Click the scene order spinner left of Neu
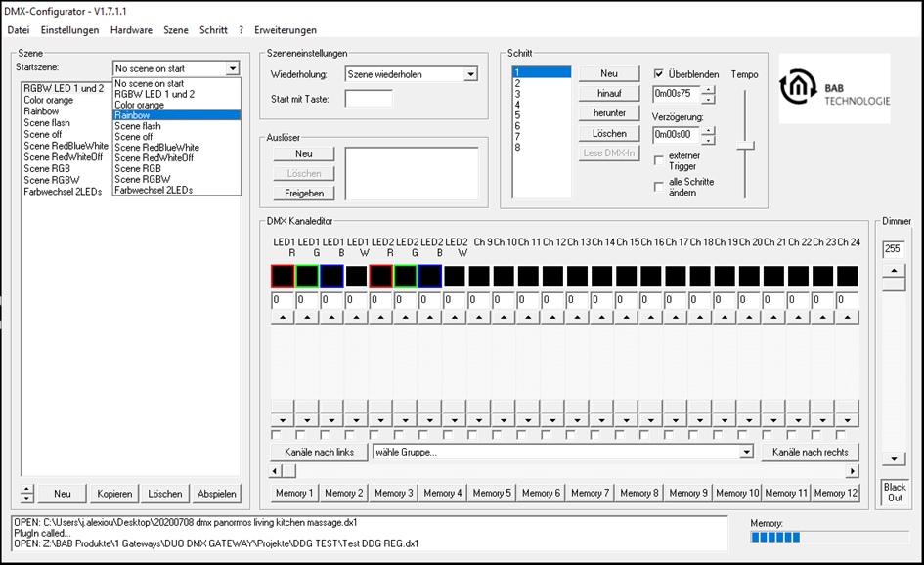924x565 pixels. pyautogui.click(x=27, y=494)
